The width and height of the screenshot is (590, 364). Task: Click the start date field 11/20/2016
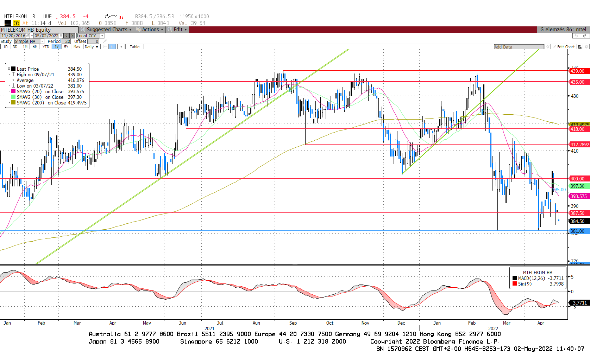click(13, 36)
